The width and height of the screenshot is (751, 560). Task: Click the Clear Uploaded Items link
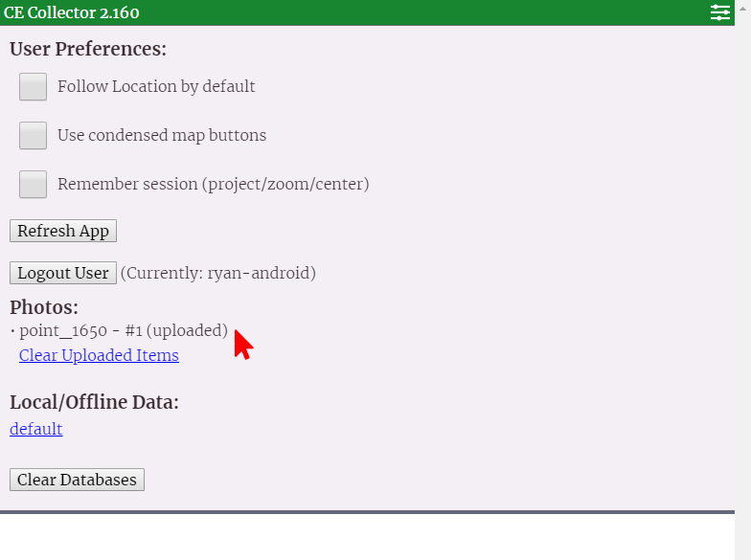pyautogui.click(x=99, y=355)
